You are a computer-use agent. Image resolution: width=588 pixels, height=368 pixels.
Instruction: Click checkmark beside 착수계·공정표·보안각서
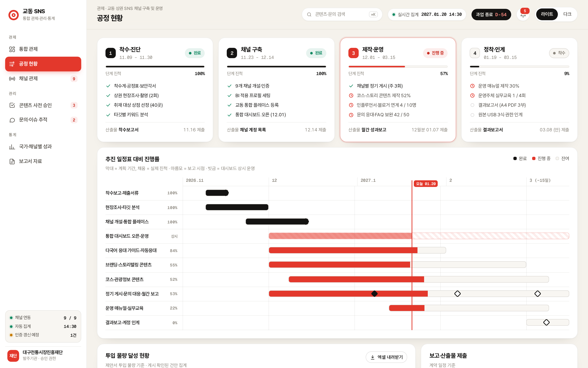[108, 86]
